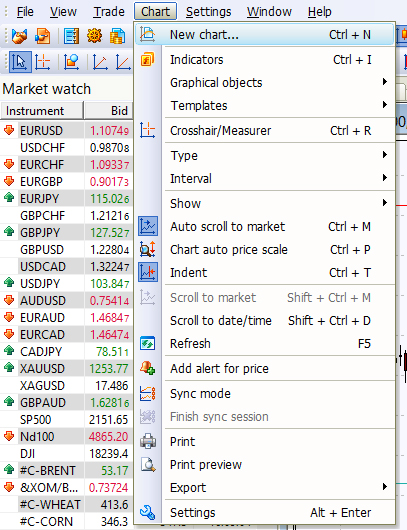Open the Trade menu

click(x=109, y=12)
